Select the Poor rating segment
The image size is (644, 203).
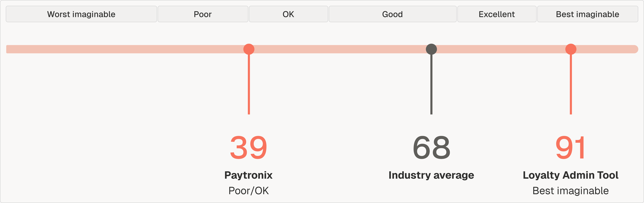click(x=203, y=14)
